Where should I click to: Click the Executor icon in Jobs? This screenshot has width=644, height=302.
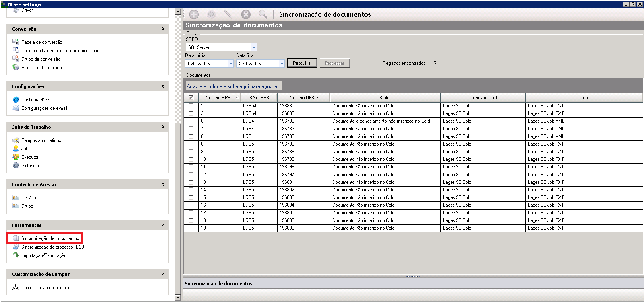pyautogui.click(x=16, y=157)
